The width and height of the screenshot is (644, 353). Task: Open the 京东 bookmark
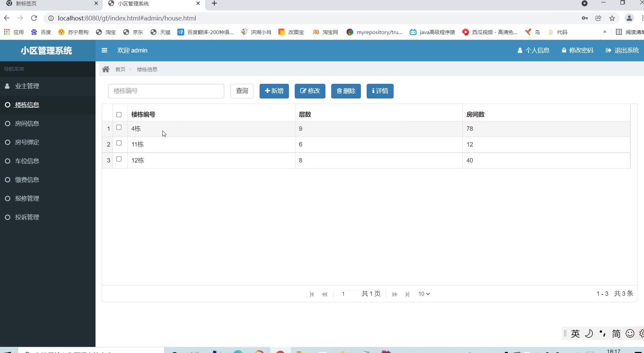click(133, 32)
